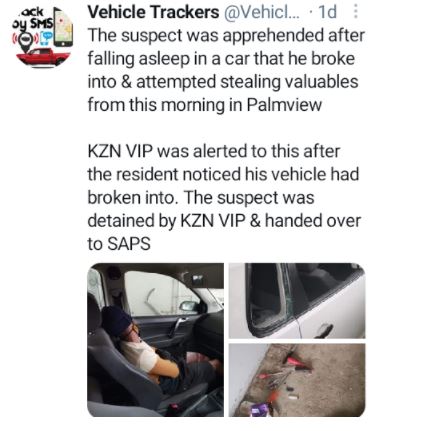421x431 pixels.
Task: View the photo of tools on the ground
Action: [x=297, y=380]
